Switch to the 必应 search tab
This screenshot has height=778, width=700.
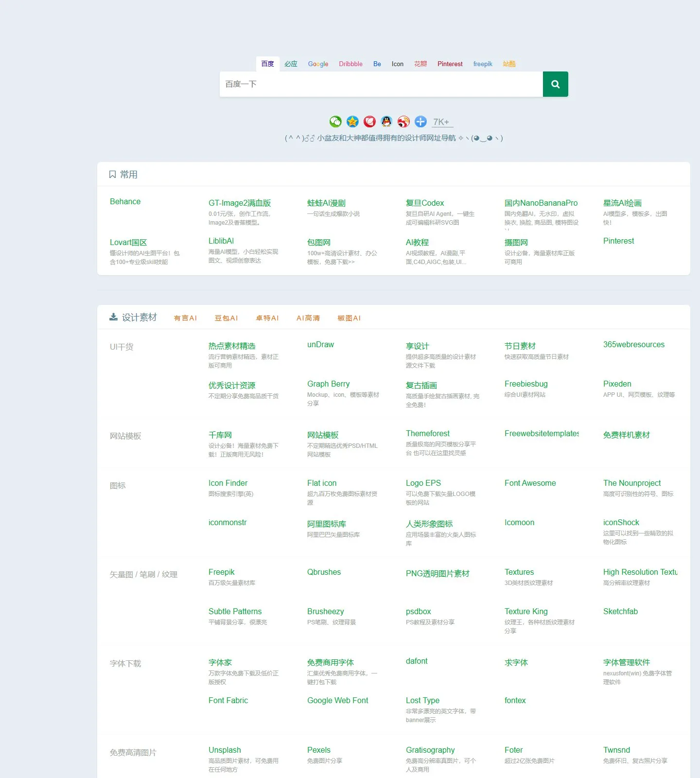291,64
